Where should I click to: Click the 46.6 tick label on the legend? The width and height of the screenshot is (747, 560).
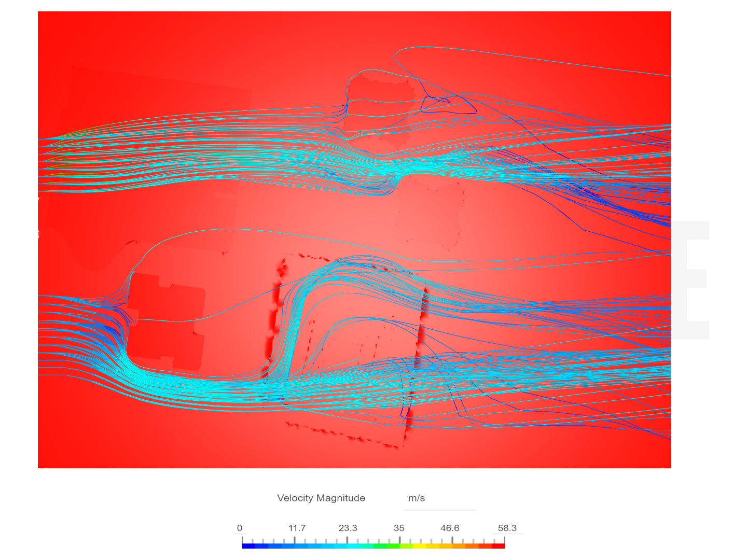[450, 528]
